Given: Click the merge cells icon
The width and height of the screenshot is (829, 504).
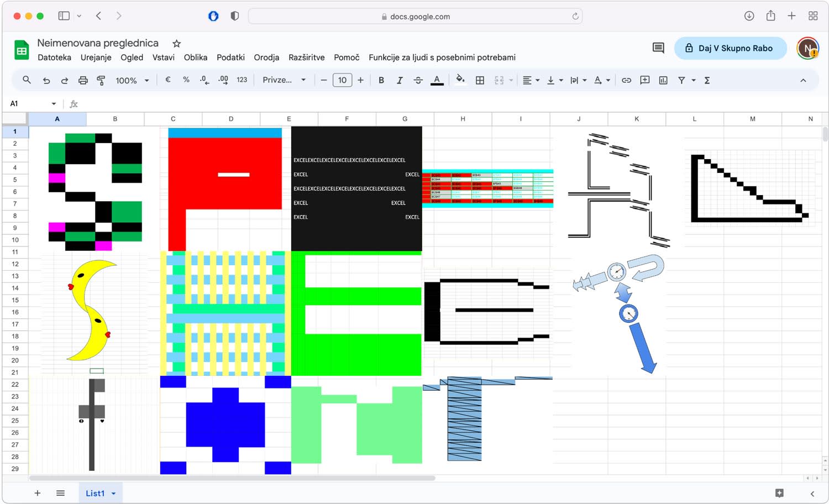Looking at the screenshot, I should 499,80.
